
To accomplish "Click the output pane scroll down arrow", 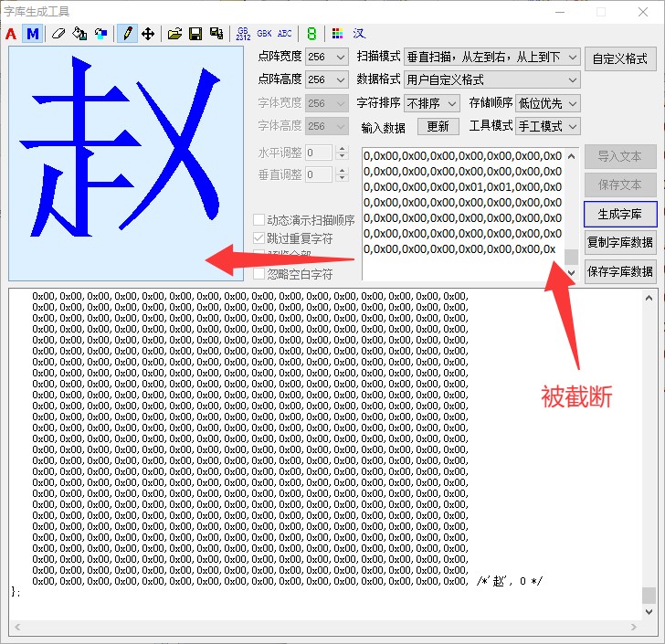I will pos(649,611).
